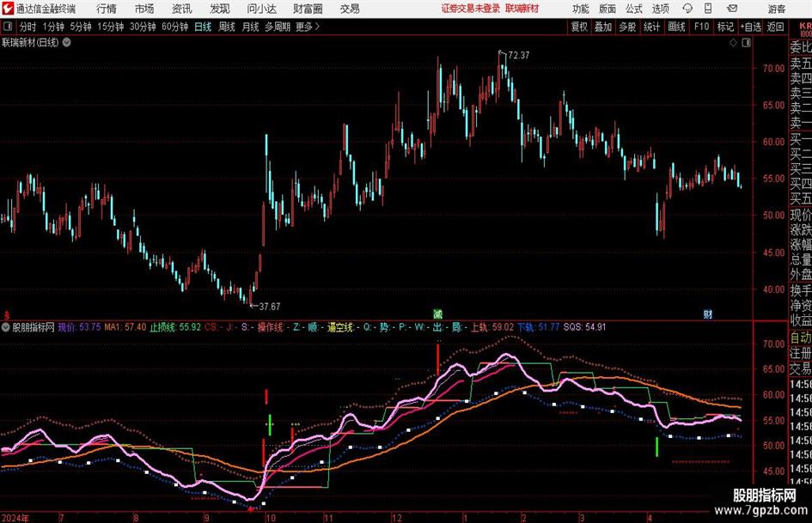Open the 画线 drawing tools

[x=676, y=27]
